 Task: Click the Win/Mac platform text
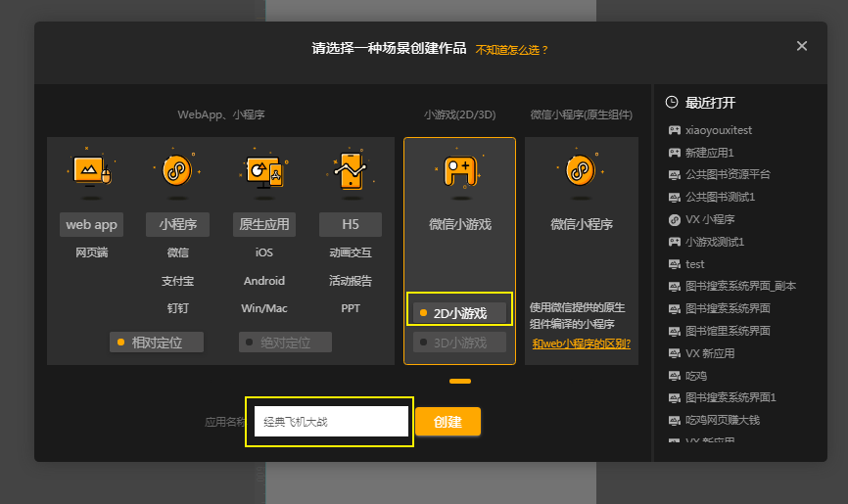[x=264, y=308]
